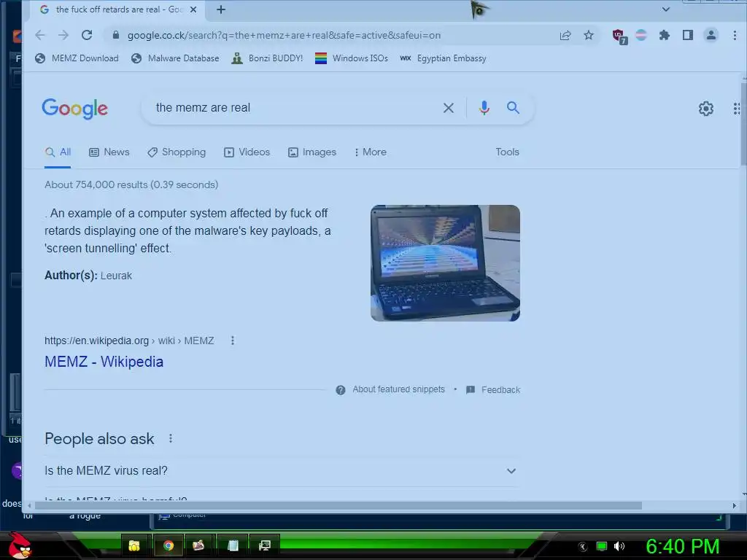747x560 pixels.
Task: Open the MEMZ - Wikipedia result
Action: 104,362
